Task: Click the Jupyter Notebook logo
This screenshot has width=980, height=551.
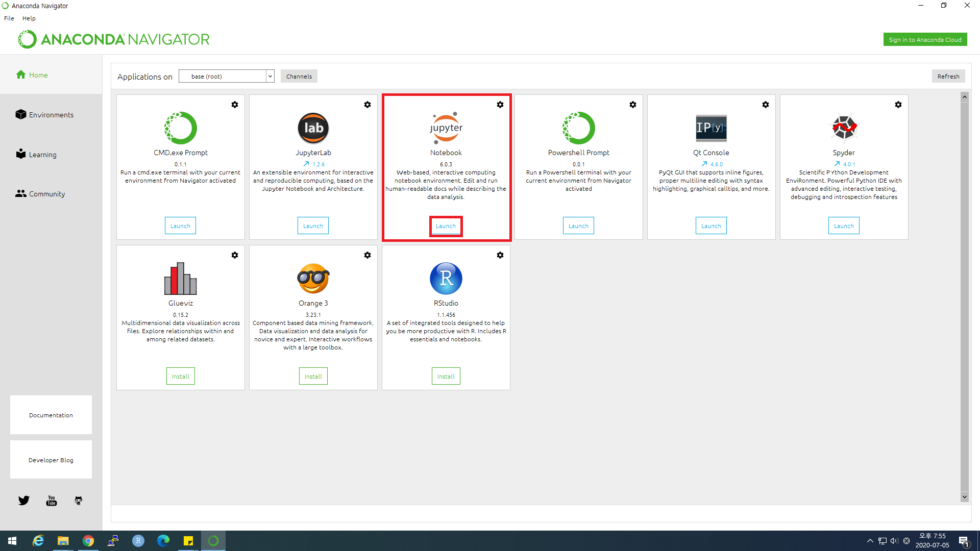Action: tap(446, 128)
